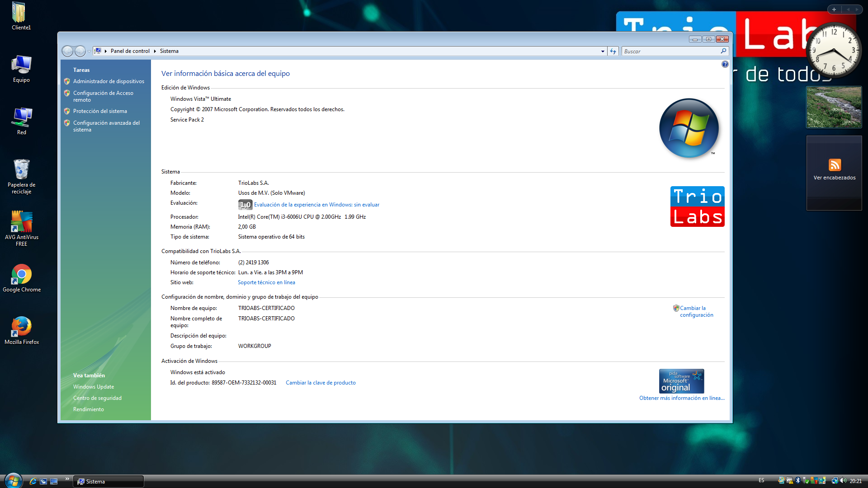The width and height of the screenshot is (868, 488).
Task: Click search magnifier icon
Action: 723,51
